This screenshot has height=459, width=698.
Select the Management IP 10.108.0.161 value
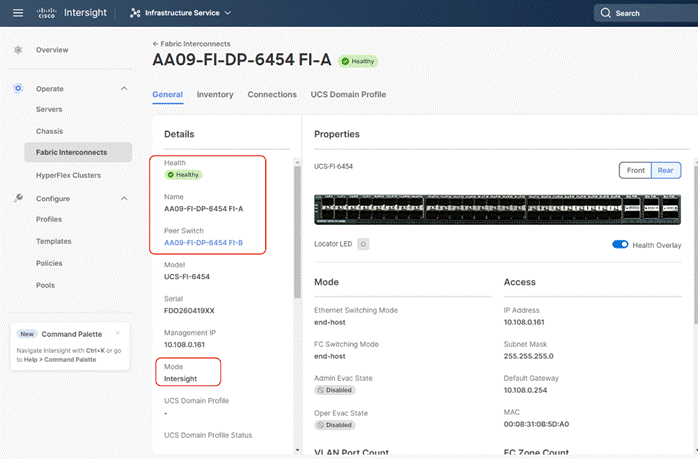coord(184,345)
